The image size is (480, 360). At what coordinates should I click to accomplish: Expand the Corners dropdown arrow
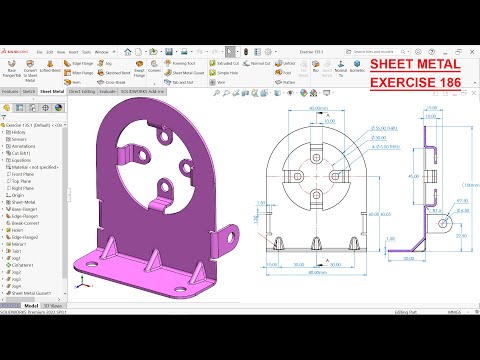click(x=154, y=84)
